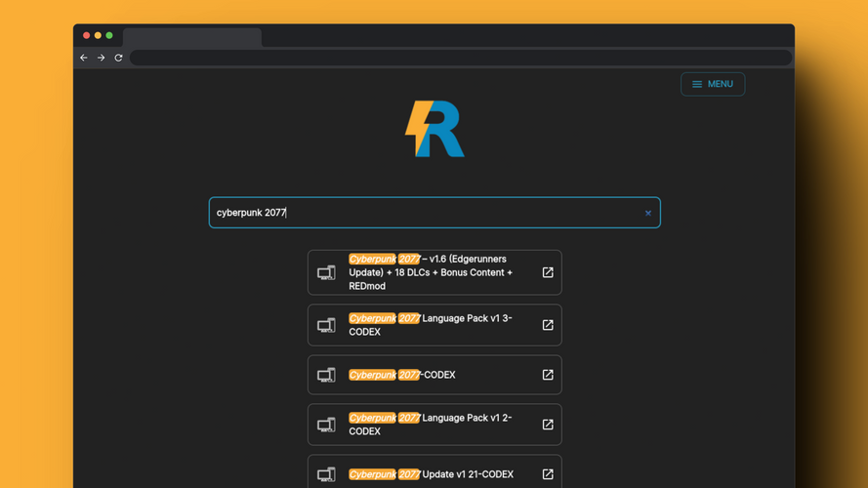Screen dimensions: 868x488
Task: Open Language Pack v1 3-CODEX external link icon
Action: [548, 325]
